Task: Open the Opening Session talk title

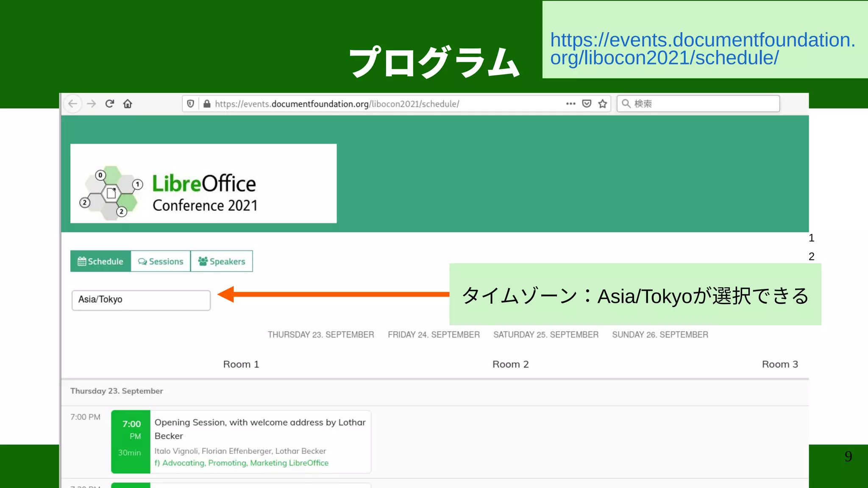Action: pyautogui.click(x=260, y=429)
